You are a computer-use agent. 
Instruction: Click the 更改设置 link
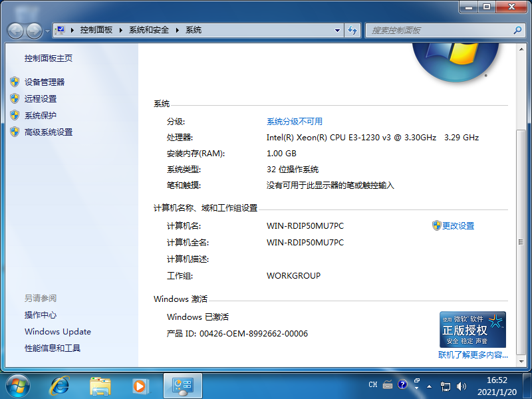pos(458,225)
